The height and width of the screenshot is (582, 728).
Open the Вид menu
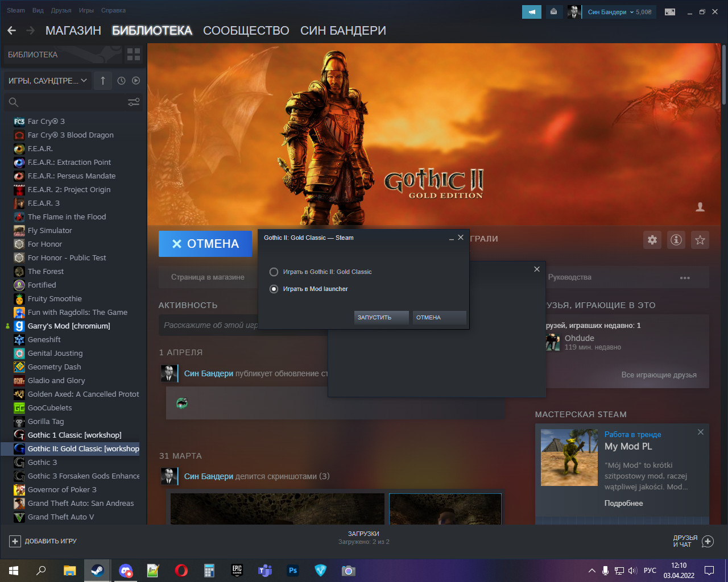point(38,10)
